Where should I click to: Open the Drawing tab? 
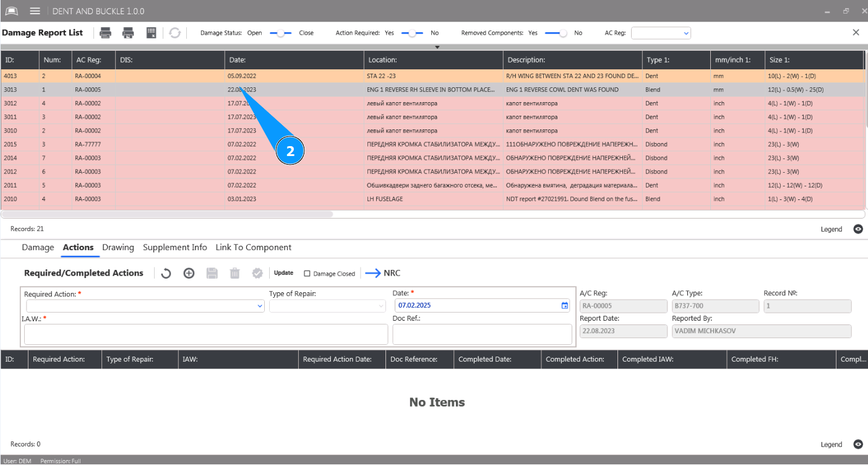point(118,247)
